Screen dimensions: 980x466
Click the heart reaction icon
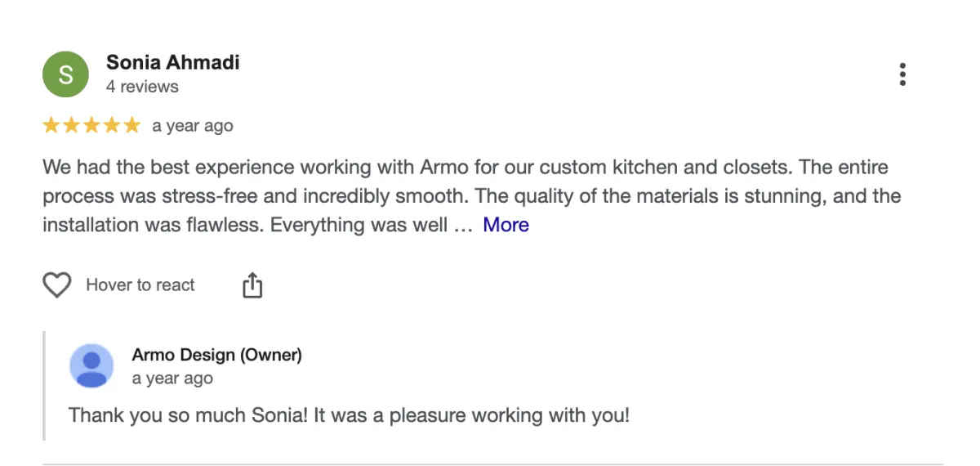point(57,285)
